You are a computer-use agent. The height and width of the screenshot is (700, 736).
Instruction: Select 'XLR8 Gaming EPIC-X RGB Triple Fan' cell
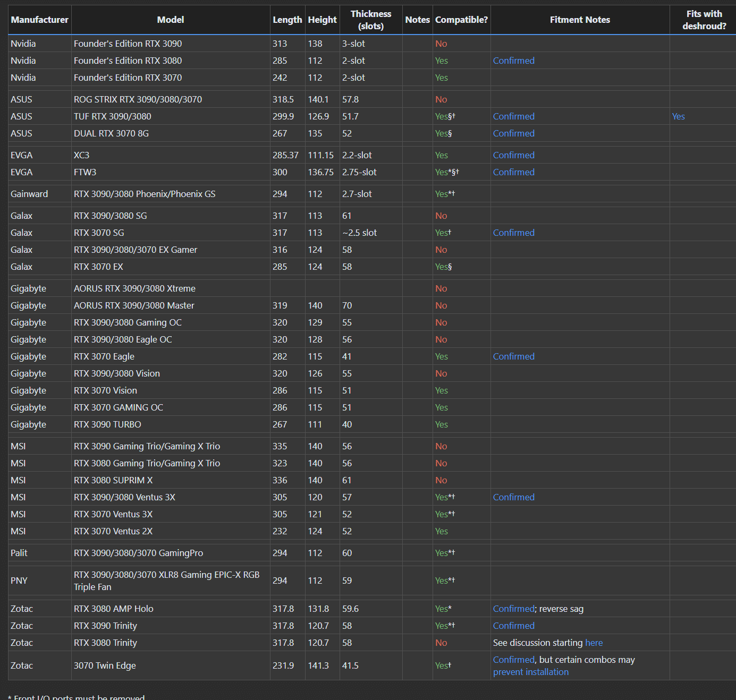171,581
